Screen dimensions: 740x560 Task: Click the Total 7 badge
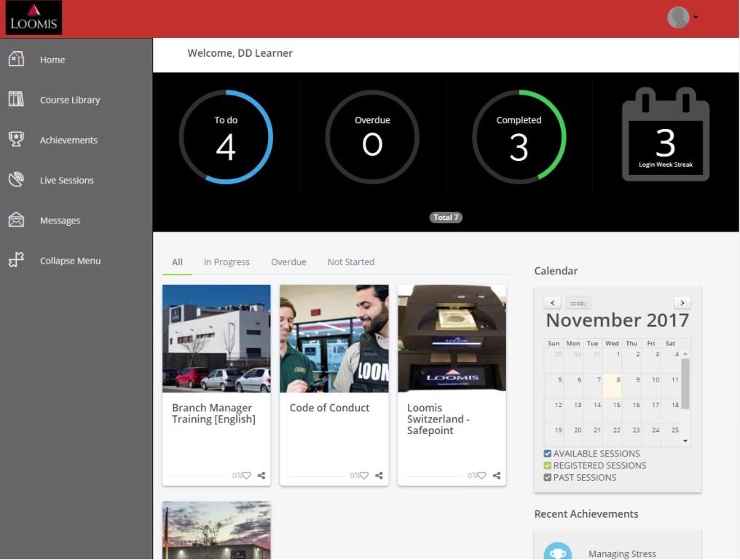tap(446, 217)
